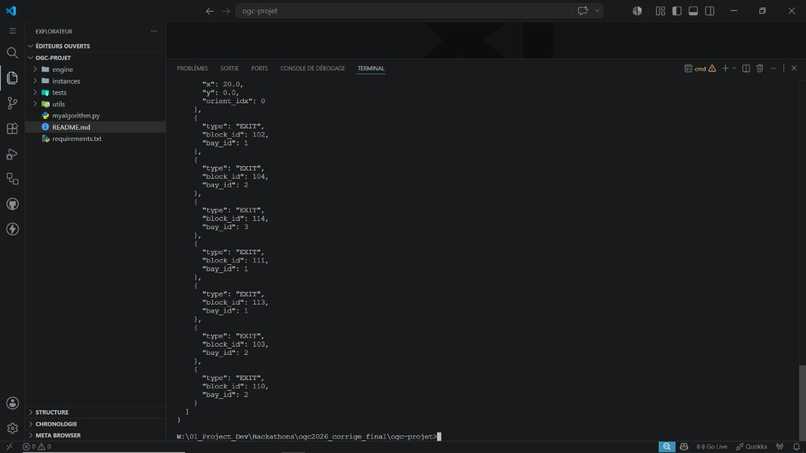This screenshot has width=806, height=453.
Task: Open the Explorer view in activity bar
Action: tap(12, 78)
